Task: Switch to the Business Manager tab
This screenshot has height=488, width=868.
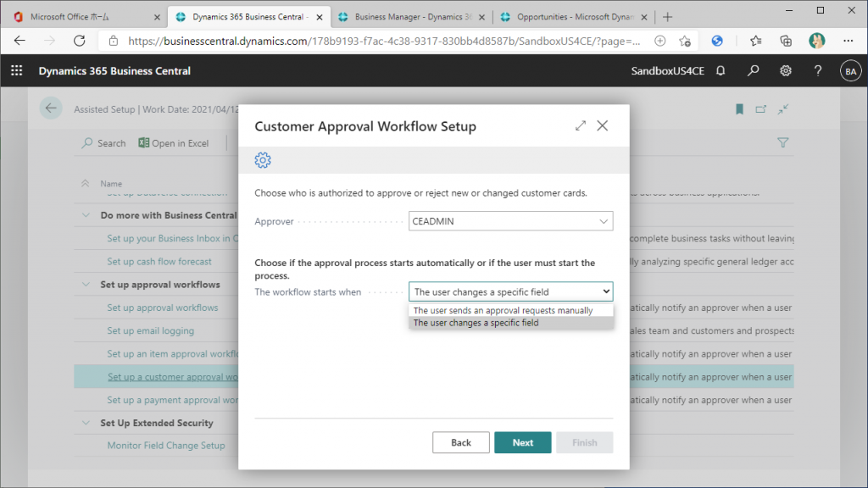Action: point(412,17)
